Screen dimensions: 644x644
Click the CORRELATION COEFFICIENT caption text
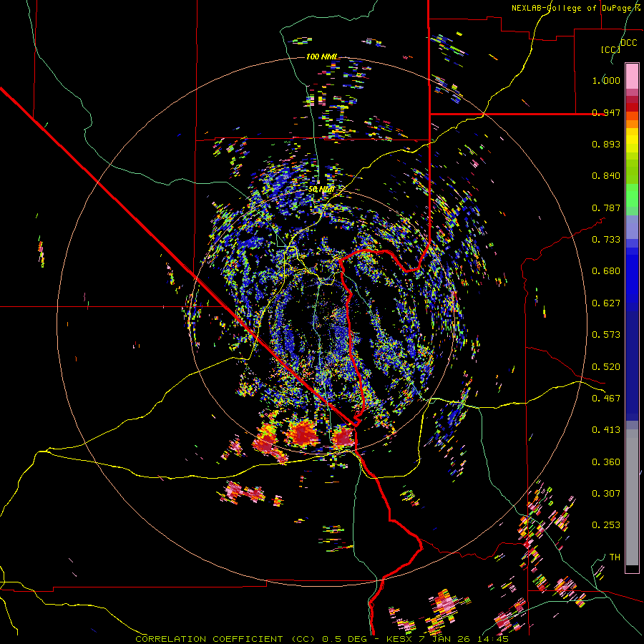coord(209,639)
